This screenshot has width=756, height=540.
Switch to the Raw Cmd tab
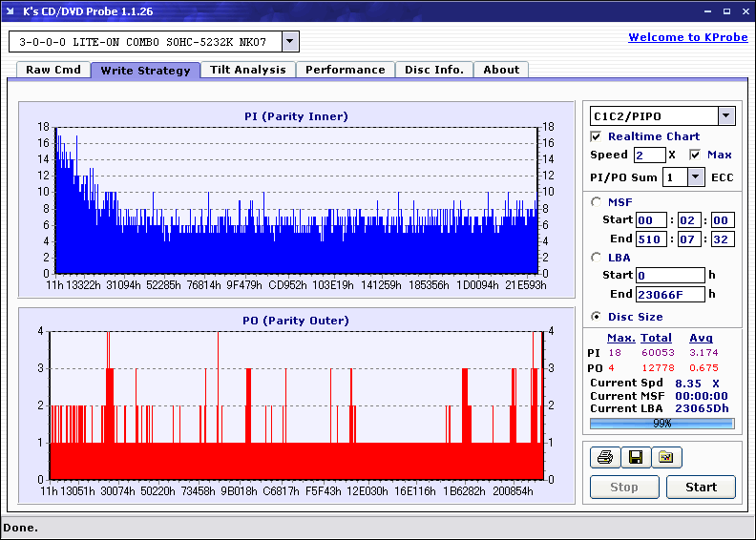point(53,70)
